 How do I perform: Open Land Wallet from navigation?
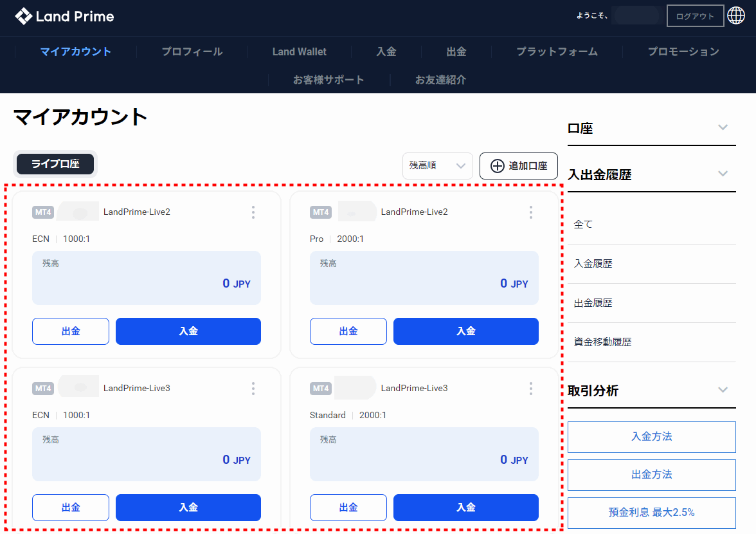click(300, 51)
